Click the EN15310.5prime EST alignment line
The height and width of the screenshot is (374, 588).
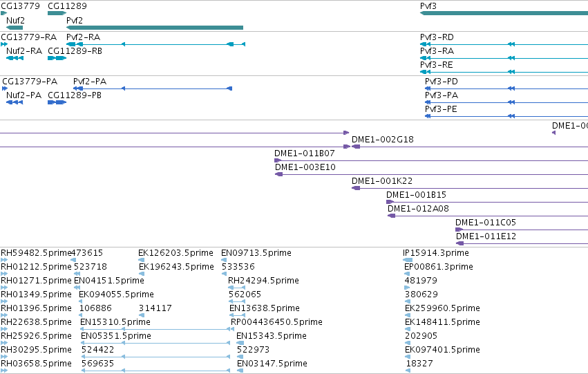(155, 329)
